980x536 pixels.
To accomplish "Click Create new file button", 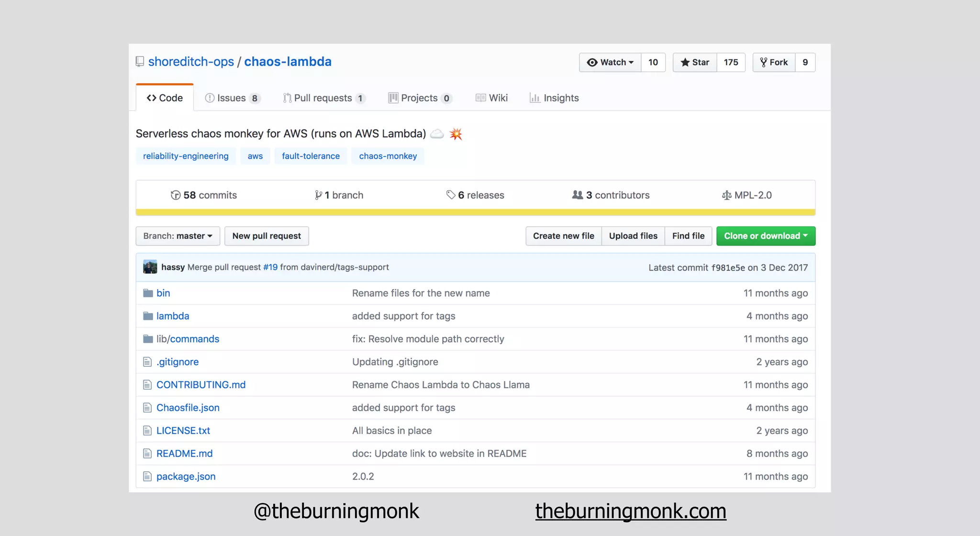I will click(564, 236).
